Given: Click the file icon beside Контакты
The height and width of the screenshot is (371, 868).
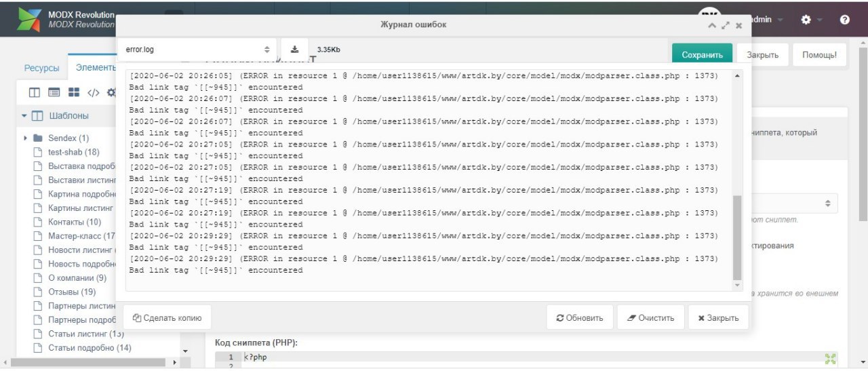Looking at the screenshot, I should coord(38,222).
